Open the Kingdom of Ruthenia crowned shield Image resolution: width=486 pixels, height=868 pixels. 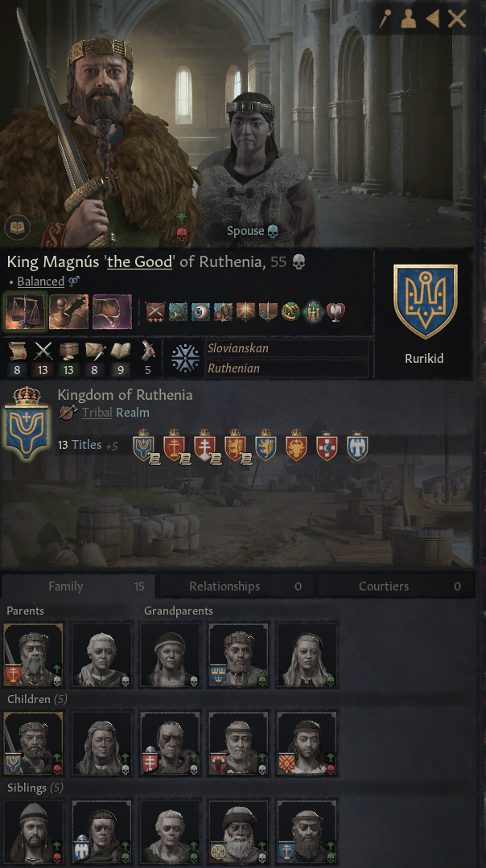[26, 423]
